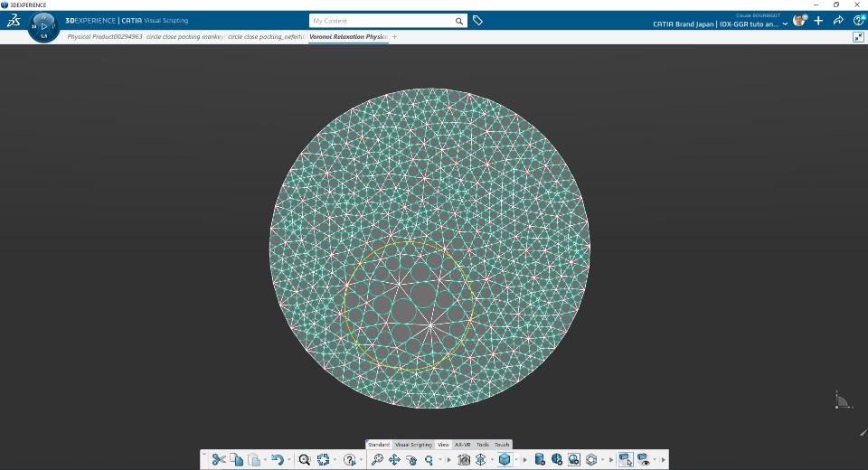Click the Capture camera icon
The height and width of the screenshot is (470, 868).
[x=464, y=459]
